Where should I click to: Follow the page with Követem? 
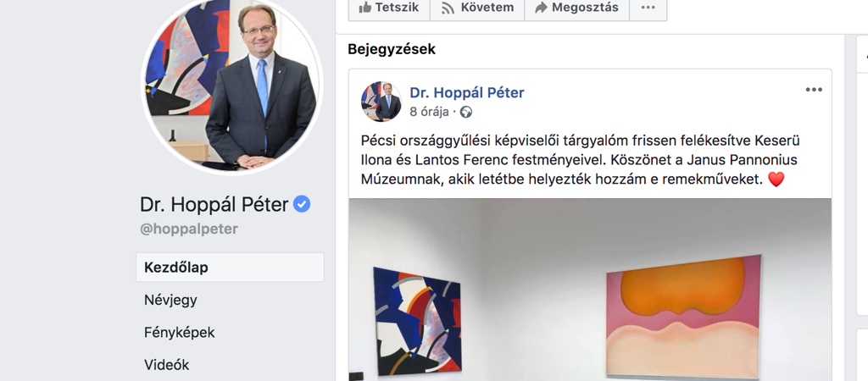477,8
